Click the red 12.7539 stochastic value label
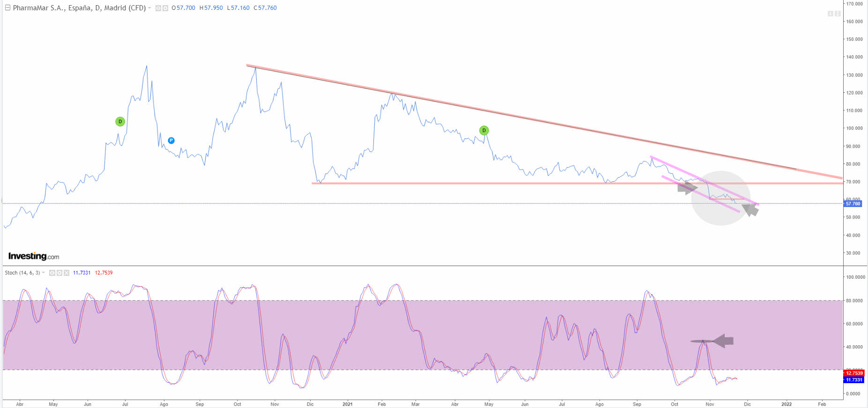Screen dimensions: 868x408 coord(853,373)
